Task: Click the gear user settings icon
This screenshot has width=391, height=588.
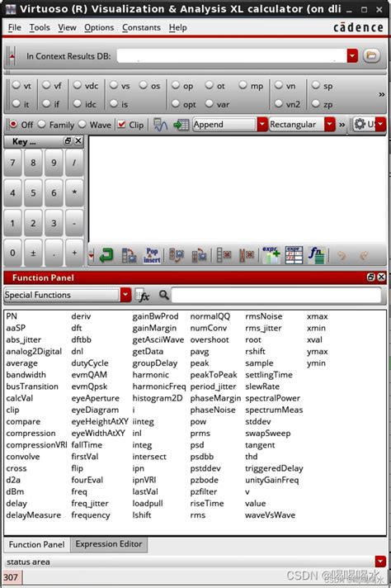Action: (360, 124)
